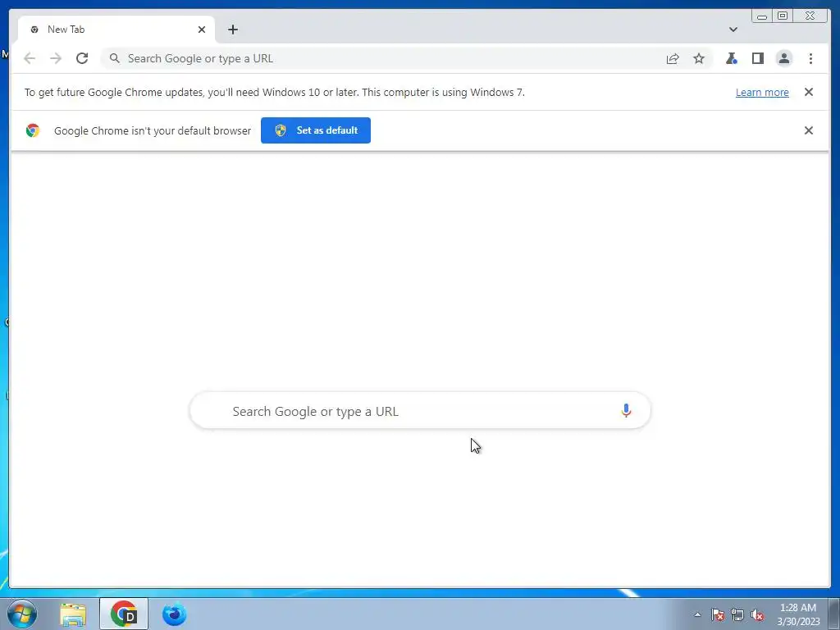840x630 pixels.
Task: Open the Learn more link
Action: [762, 92]
